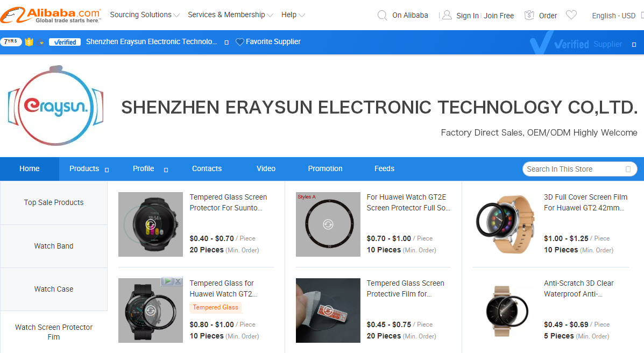Open the protective film peel thumbnail

328,310
